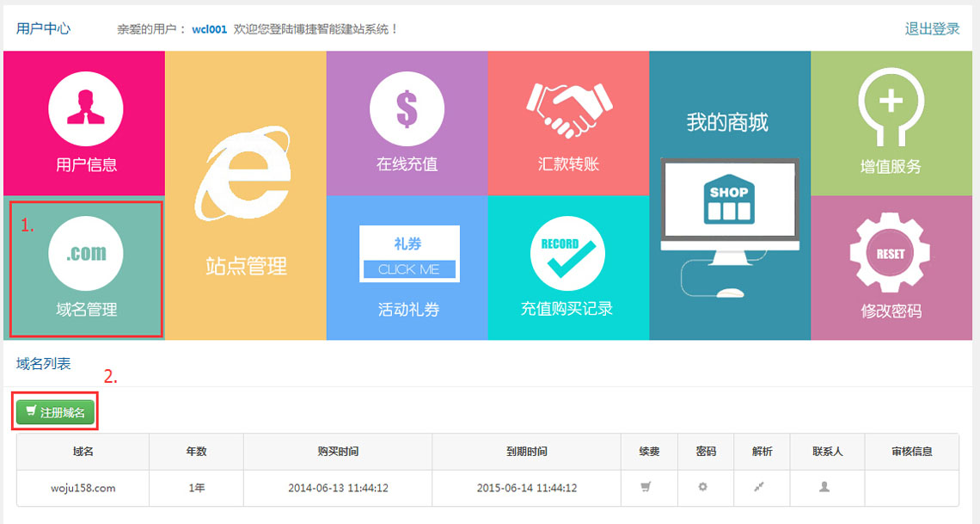Open 站点管理 with the IE logo
This screenshot has width=980, height=524.
tap(245, 195)
